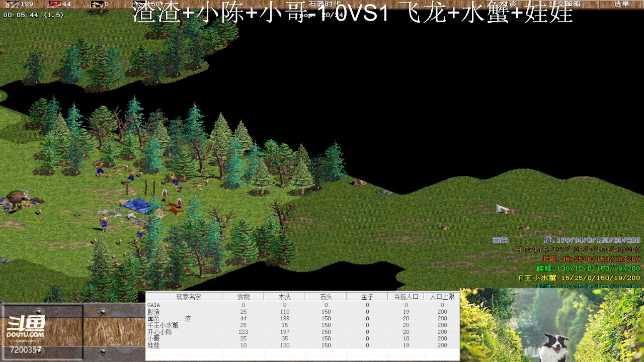Click the 面杀 label in score overlay

501,240
